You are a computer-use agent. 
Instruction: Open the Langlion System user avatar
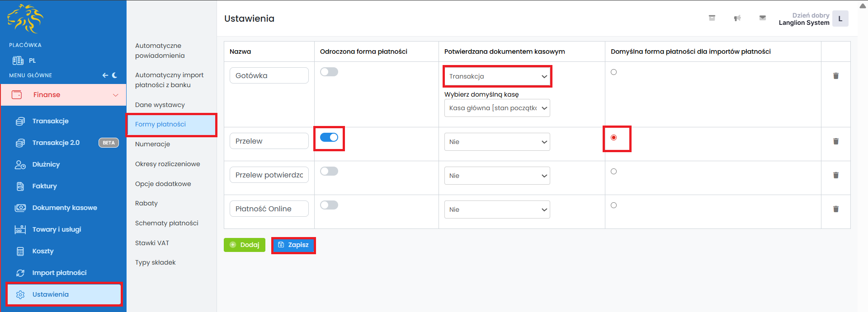coord(840,19)
